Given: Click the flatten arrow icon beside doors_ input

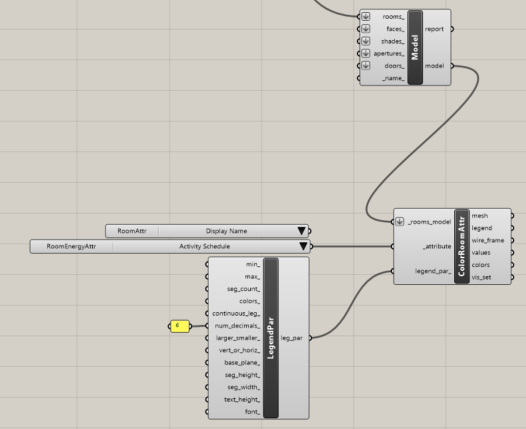Looking at the screenshot, I should (x=366, y=66).
